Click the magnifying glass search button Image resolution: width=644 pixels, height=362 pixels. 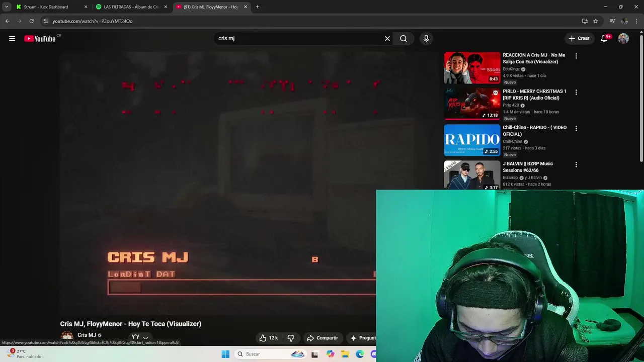click(404, 38)
